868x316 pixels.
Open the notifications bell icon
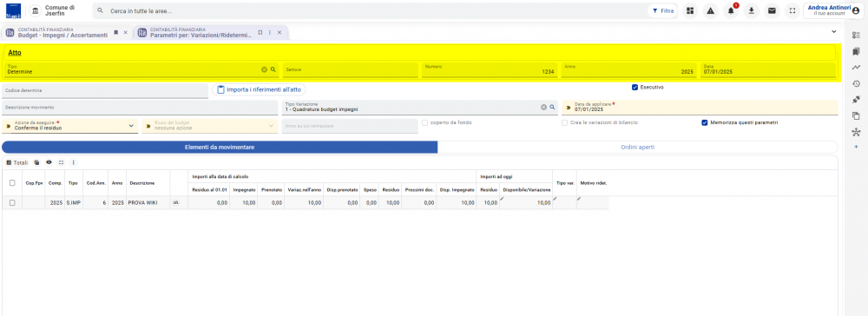pyautogui.click(x=731, y=11)
